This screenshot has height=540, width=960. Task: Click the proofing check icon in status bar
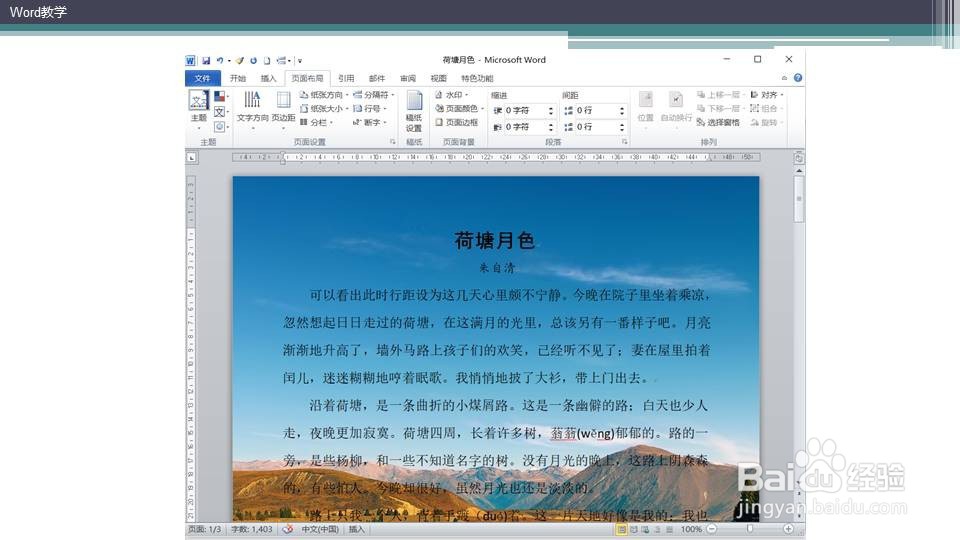[x=288, y=529]
